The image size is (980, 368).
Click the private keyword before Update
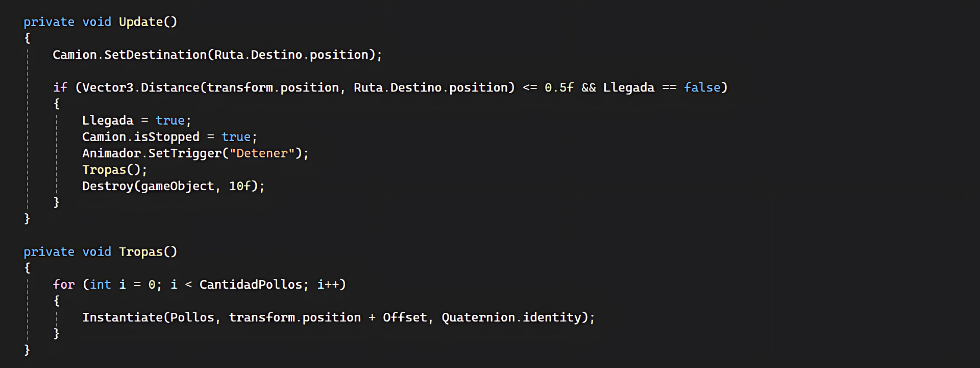[x=49, y=22]
